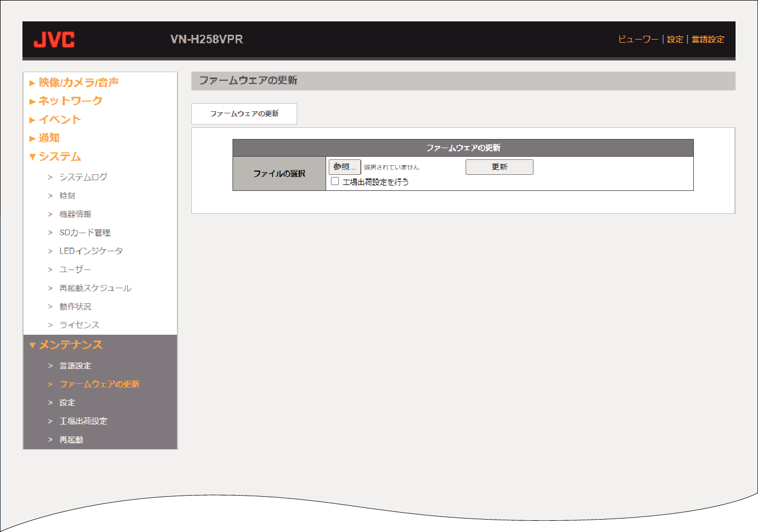The image size is (758, 532).
Task: Select ファームウェアの更新 in the sidebar
Action: tap(99, 384)
